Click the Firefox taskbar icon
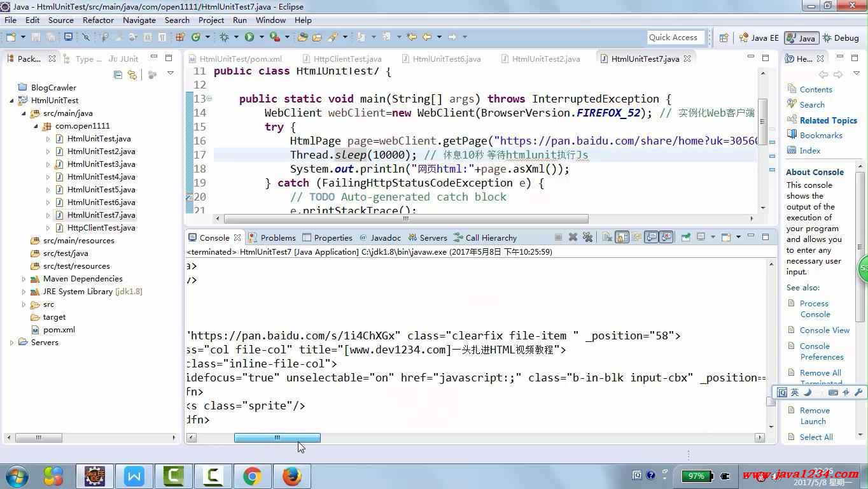Viewport: 868px width, 489px height. tap(292, 476)
